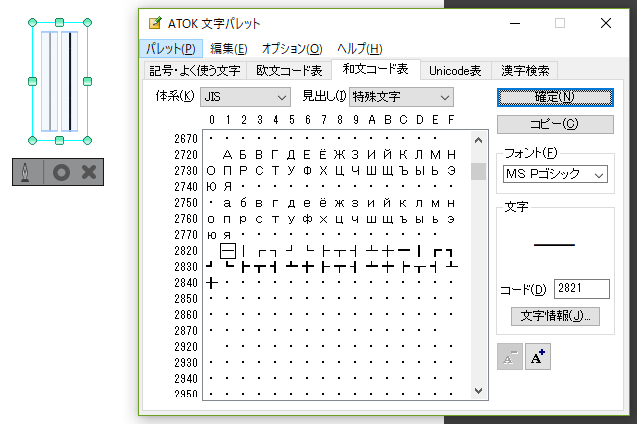Switch to the Unicode表 tab

pyautogui.click(x=455, y=70)
